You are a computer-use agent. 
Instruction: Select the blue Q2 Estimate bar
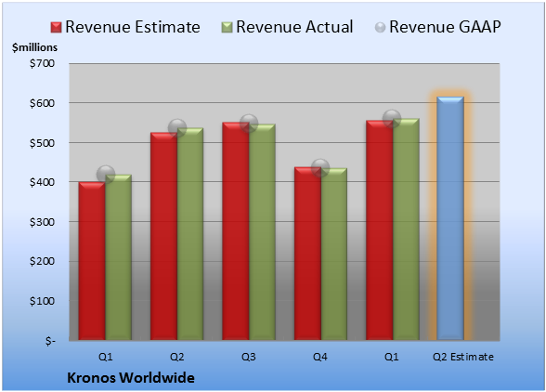click(x=450, y=218)
